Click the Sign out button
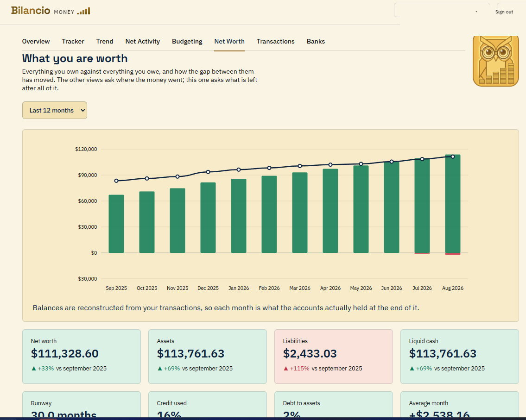Viewport: 526px width, 420px height. 504,12
